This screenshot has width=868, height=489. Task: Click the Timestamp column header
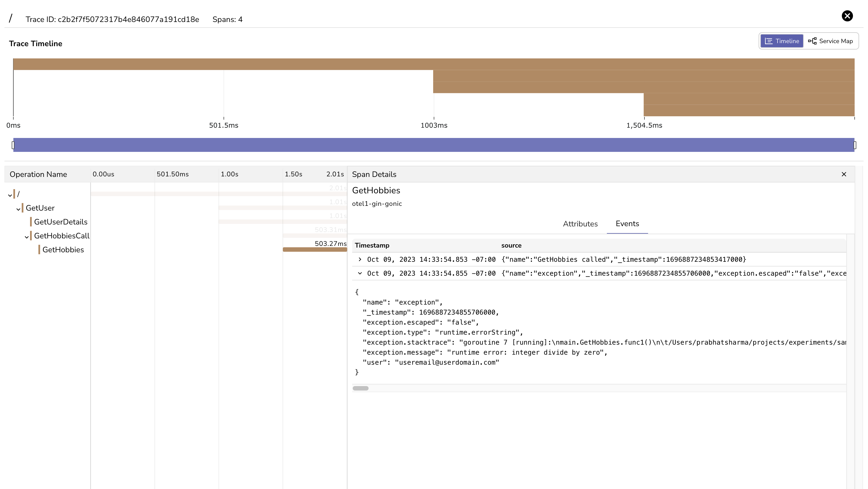click(x=372, y=246)
